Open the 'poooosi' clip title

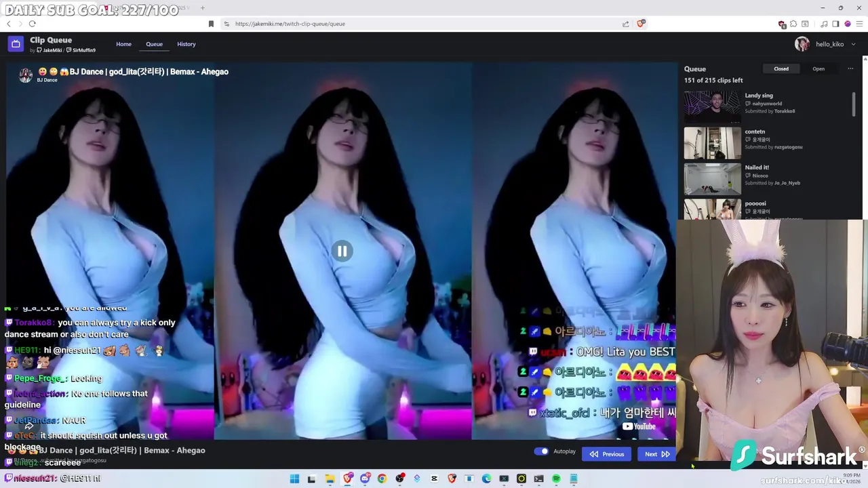coord(755,203)
